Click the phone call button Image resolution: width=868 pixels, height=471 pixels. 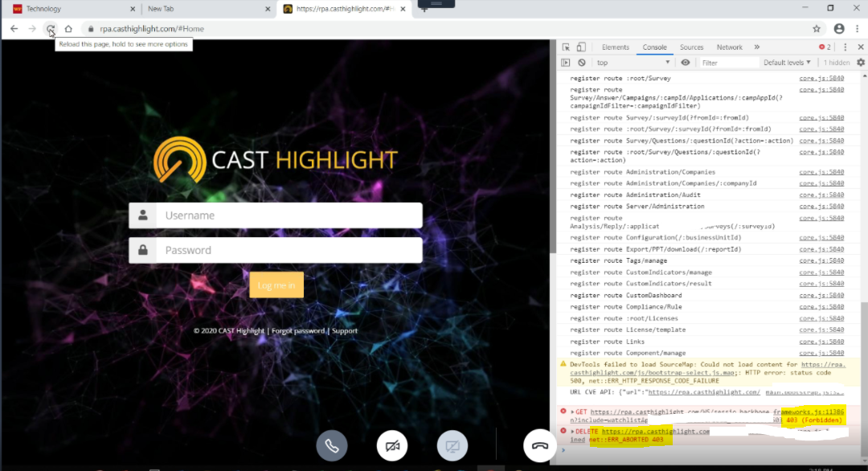coord(332,445)
